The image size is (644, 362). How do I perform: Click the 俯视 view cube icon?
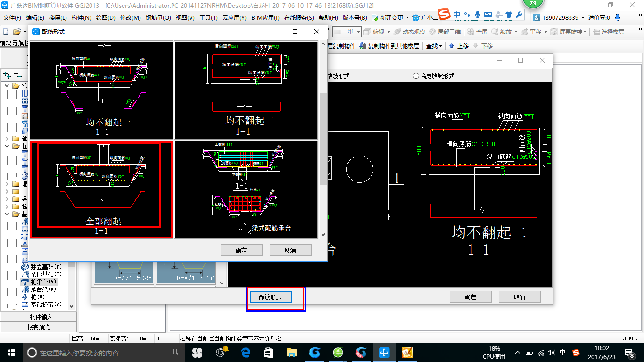pyautogui.click(x=367, y=32)
